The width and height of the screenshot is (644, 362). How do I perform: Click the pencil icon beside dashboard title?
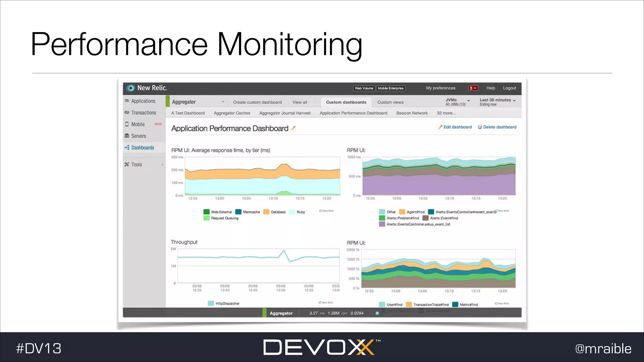coord(293,128)
